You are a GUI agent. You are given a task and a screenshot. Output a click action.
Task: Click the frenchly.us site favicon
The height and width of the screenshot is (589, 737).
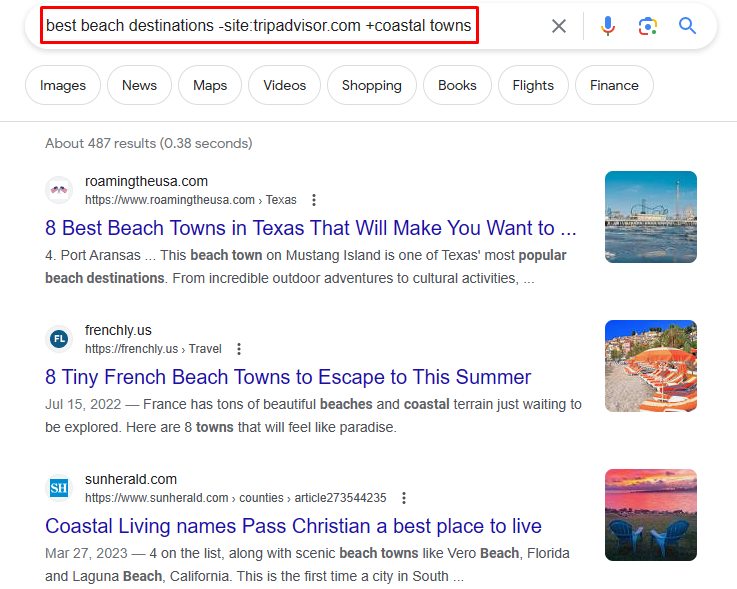coord(59,339)
